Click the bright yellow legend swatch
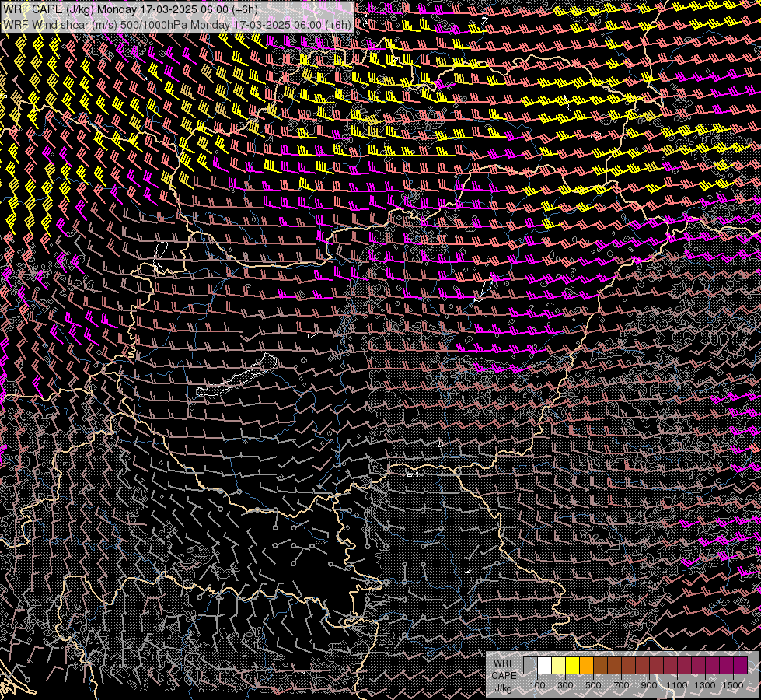761x700 pixels. coord(573,665)
